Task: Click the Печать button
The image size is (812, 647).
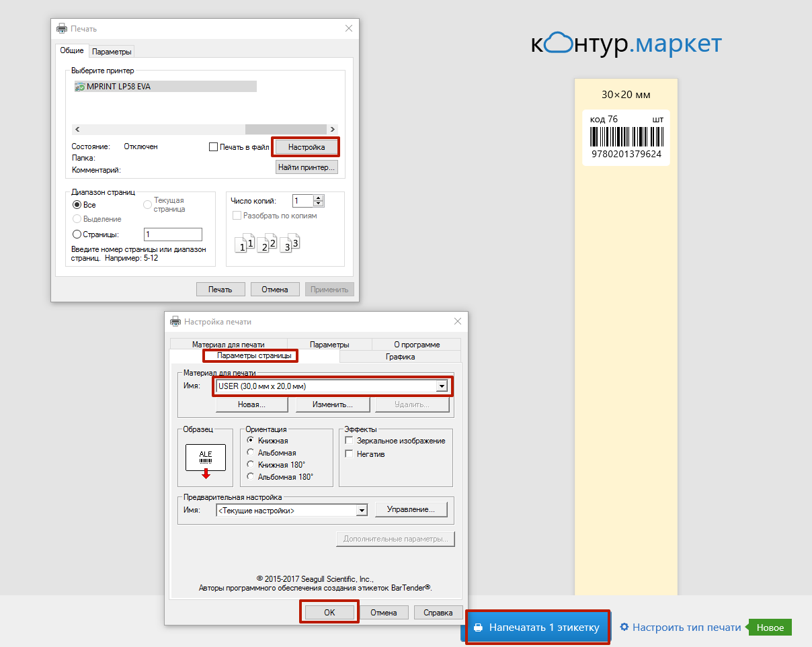Action: tap(220, 290)
